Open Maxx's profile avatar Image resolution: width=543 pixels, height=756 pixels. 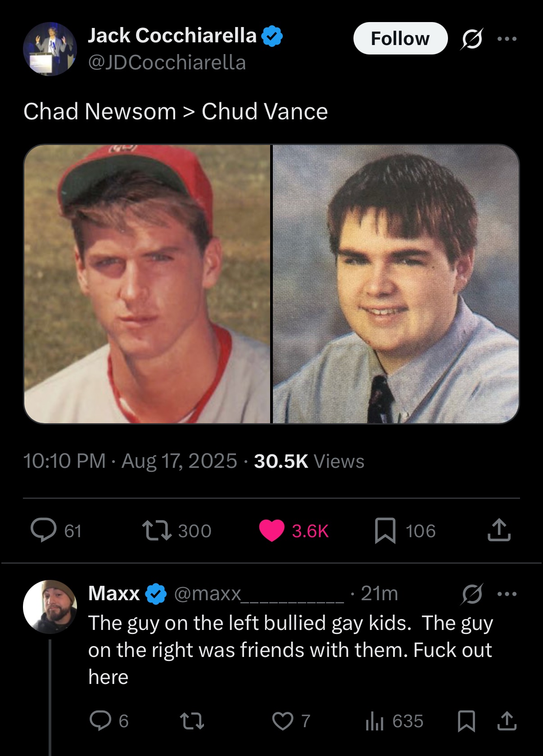tap(50, 607)
